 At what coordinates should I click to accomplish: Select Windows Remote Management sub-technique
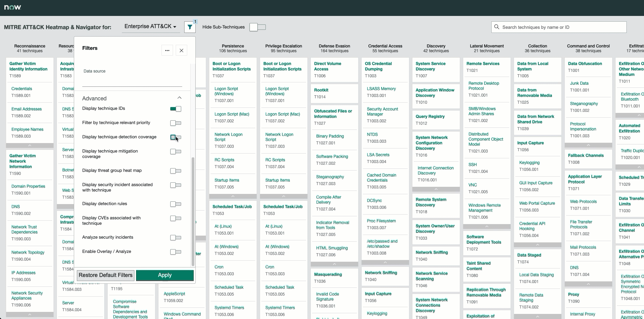coord(485,208)
